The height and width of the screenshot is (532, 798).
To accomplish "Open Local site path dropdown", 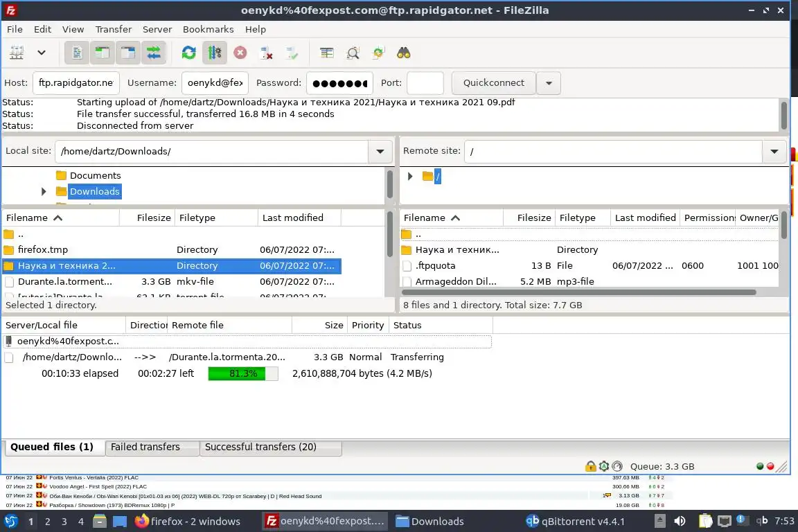I will [x=380, y=151].
